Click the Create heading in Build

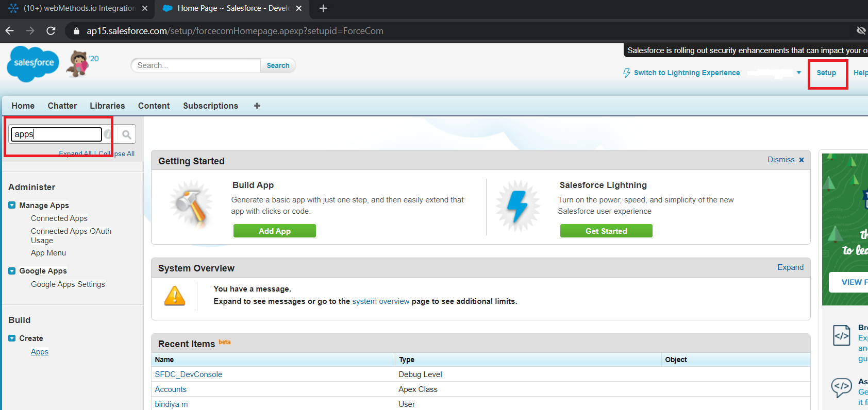[x=31, y=338]
